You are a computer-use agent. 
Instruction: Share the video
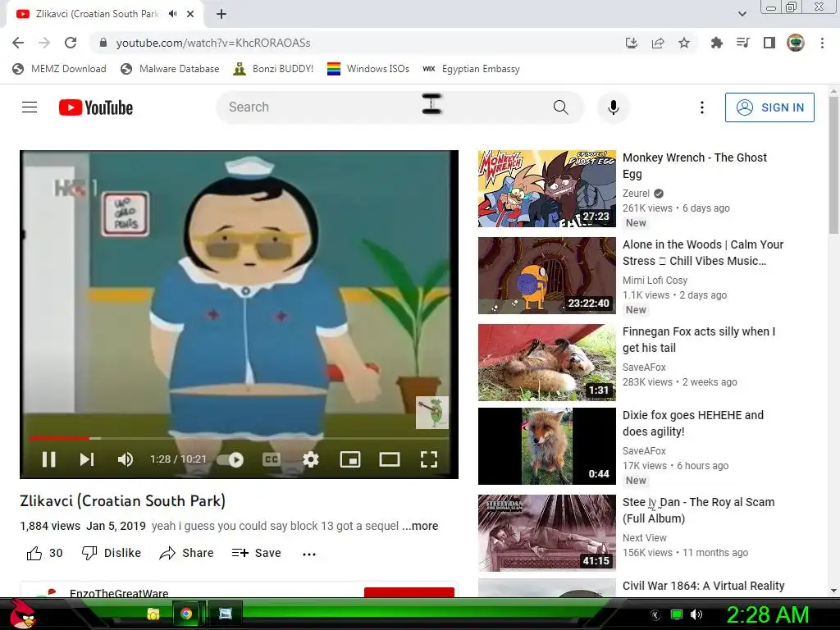186,553
